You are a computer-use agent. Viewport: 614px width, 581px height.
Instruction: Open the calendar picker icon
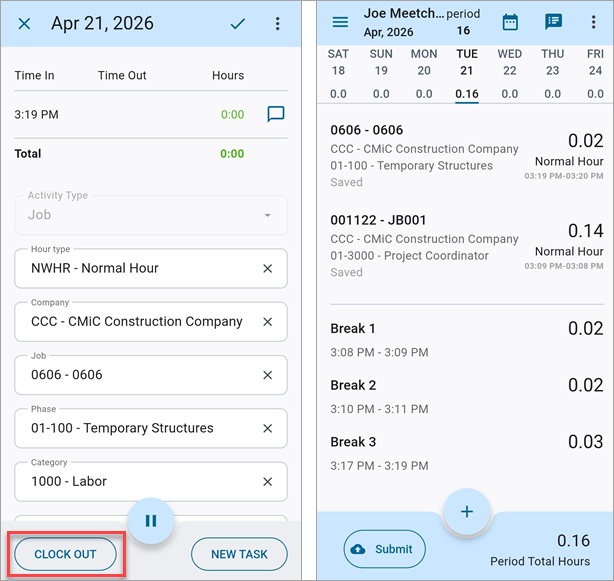(510, 22)
